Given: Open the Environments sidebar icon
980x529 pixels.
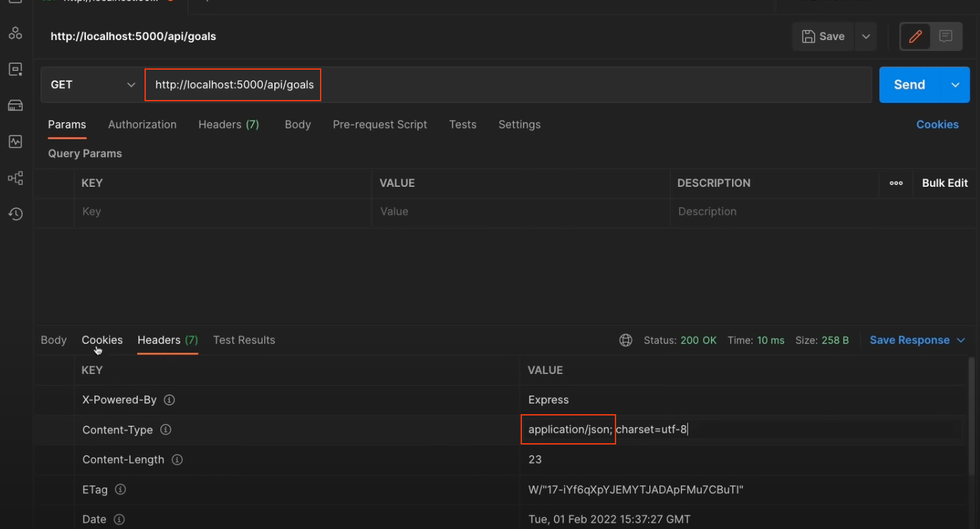Looking at the screenshot, I should point(15,69).
